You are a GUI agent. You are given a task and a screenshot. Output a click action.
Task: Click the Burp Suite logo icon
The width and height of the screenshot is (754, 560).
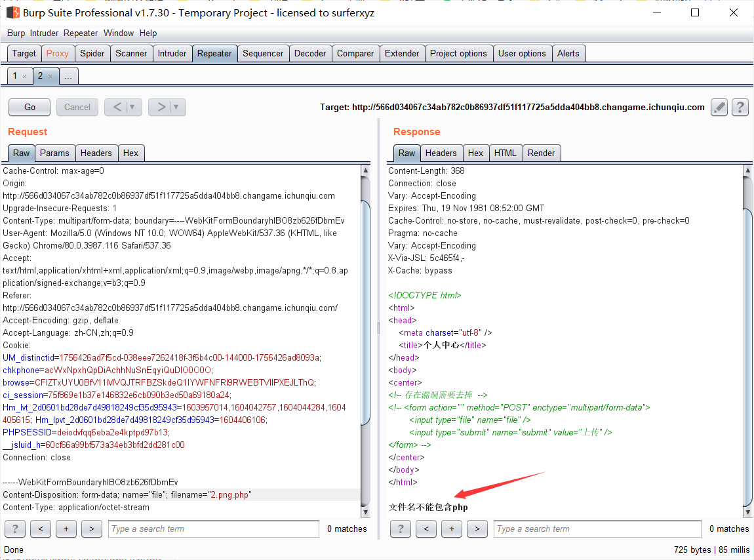(12, 12)
